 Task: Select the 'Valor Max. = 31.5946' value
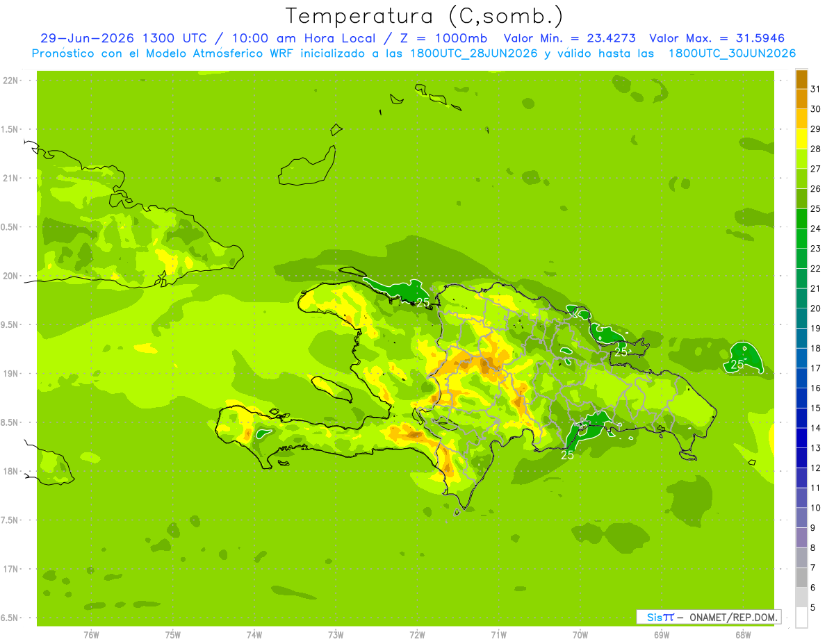(718, 38)
